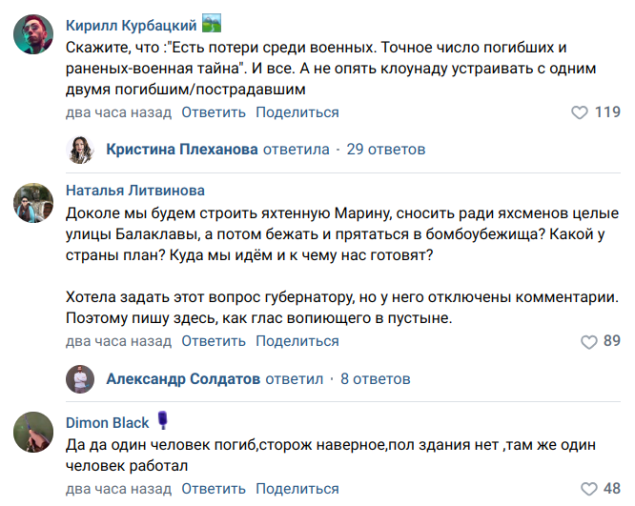Click timestamp under Dimon Black's comment
This screenshot has width=635, height=506.
click(119, 489)
